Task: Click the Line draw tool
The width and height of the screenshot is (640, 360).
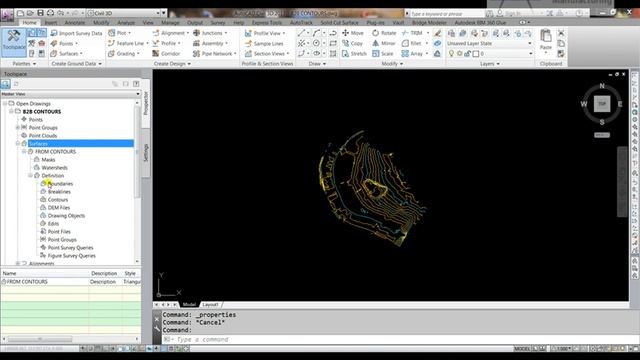Action: (x=301, y=33)
